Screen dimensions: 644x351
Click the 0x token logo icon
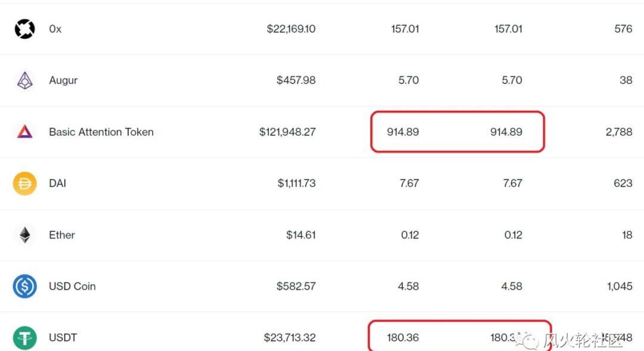pyautogui.click(x=24, y=29)
